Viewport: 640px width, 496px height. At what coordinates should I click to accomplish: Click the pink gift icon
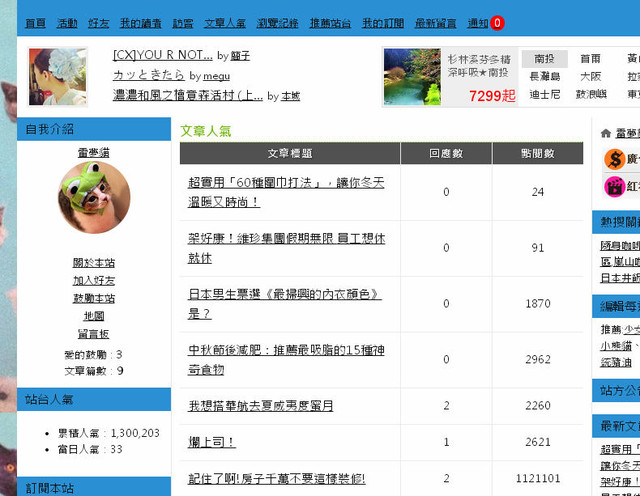tap(614, 186)
